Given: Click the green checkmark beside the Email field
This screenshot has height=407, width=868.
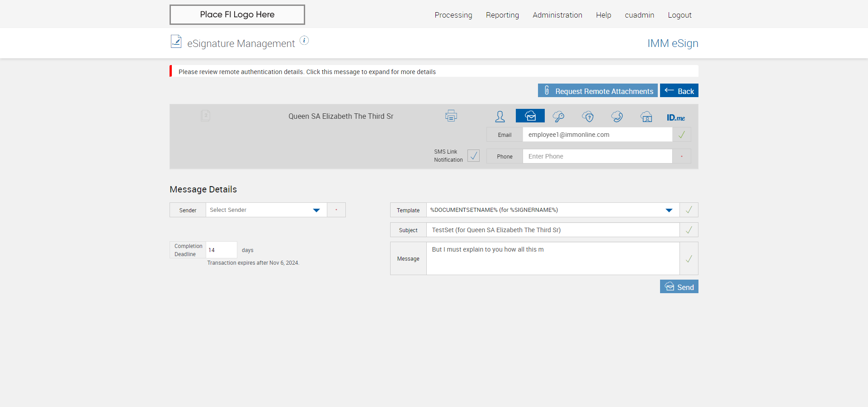Looking at the screenshot, I should click(x=682, y=135).
